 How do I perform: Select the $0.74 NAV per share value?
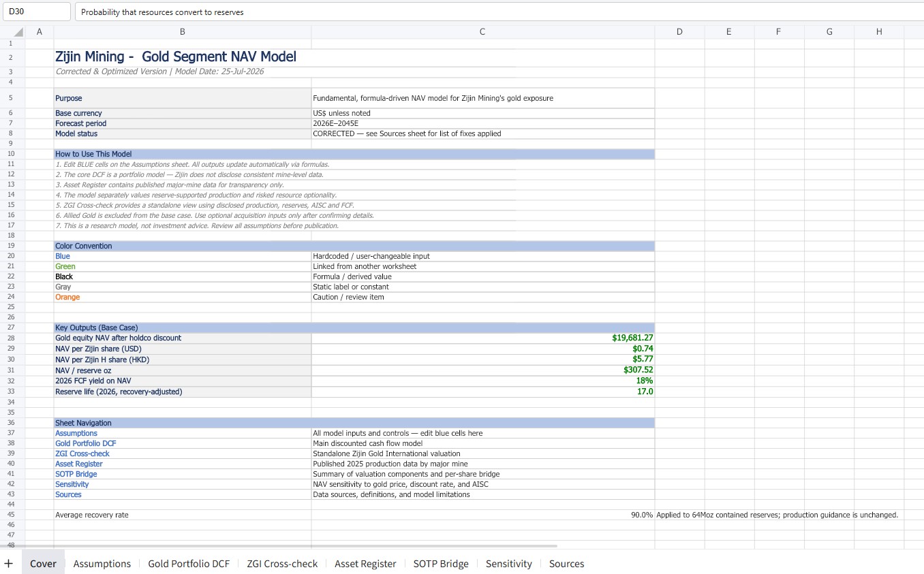click(482, 349)
